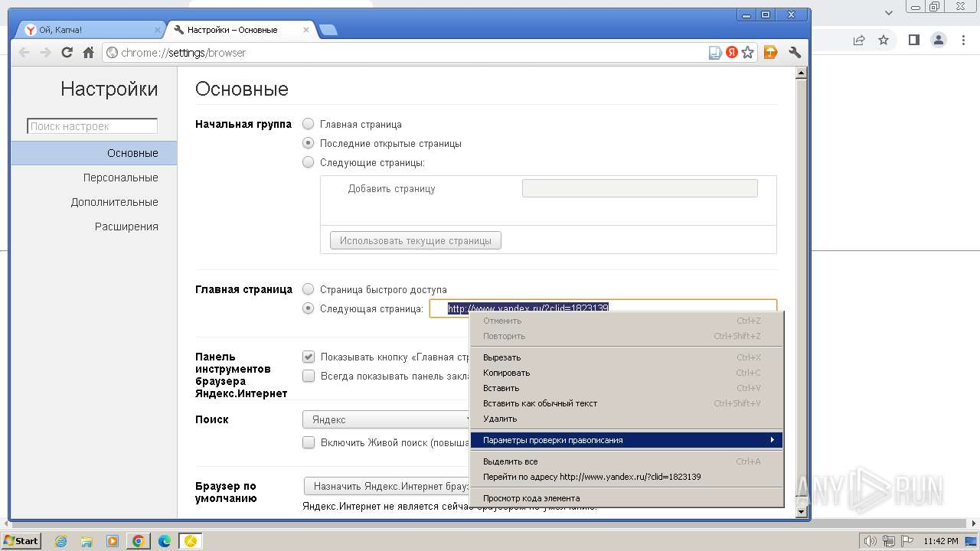Image resolution: width=980 pixels, height=551 pixels.
Task: Select 'Последние открытые страницы' radio option
Action: pos(308,143)
